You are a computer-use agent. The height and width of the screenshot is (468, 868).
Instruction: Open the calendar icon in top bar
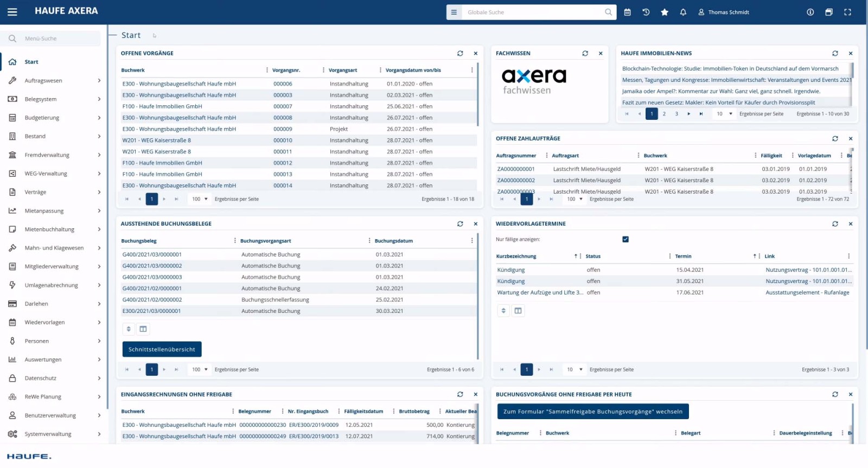pos(627,12)
